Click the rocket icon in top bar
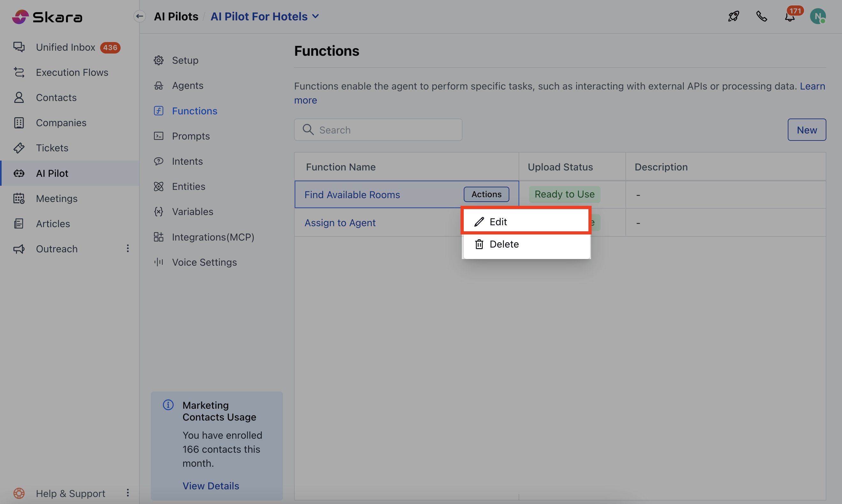842x504 pixels. (x=734, y=16)
